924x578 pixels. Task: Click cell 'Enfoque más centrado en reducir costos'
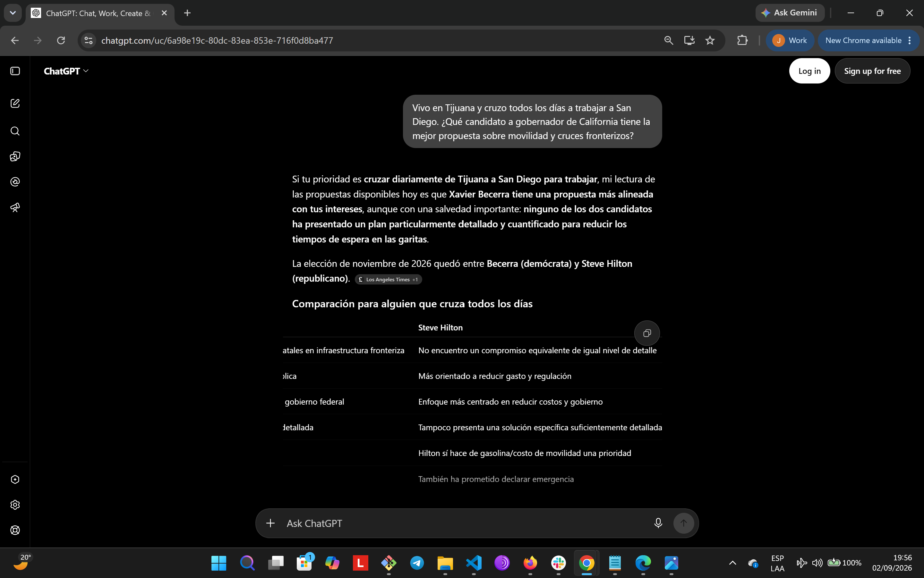(510, 402)
